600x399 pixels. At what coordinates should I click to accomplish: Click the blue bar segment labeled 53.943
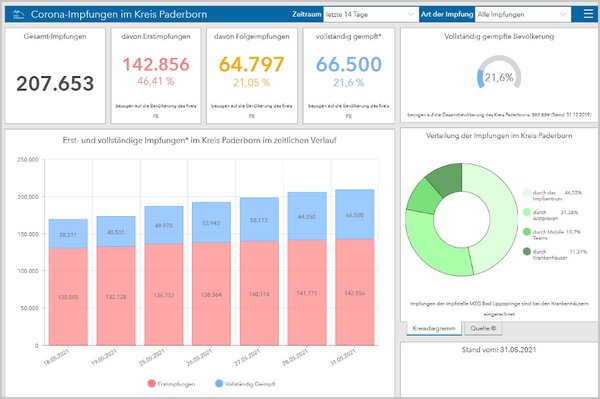pos(211,222)
